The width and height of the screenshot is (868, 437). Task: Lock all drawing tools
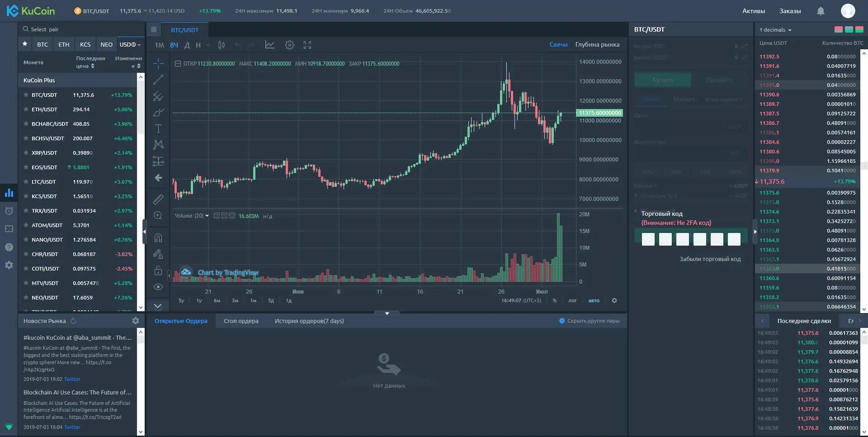pyautogui.click(x=158, y=271)
